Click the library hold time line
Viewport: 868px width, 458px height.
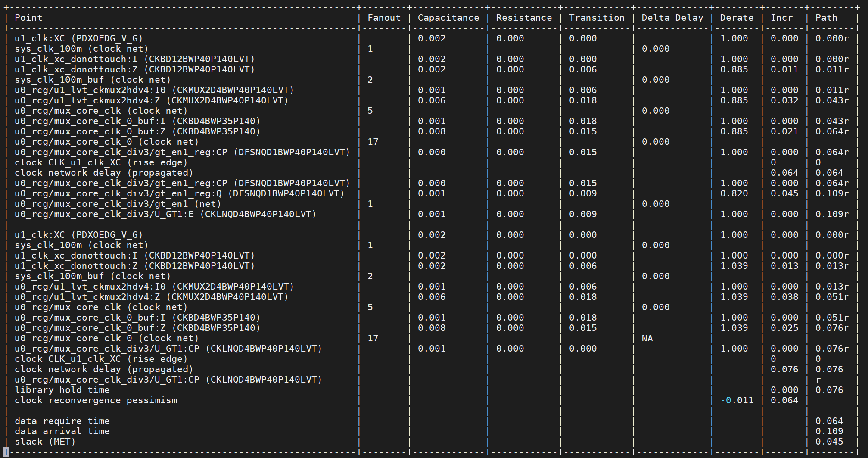[62, 390]
